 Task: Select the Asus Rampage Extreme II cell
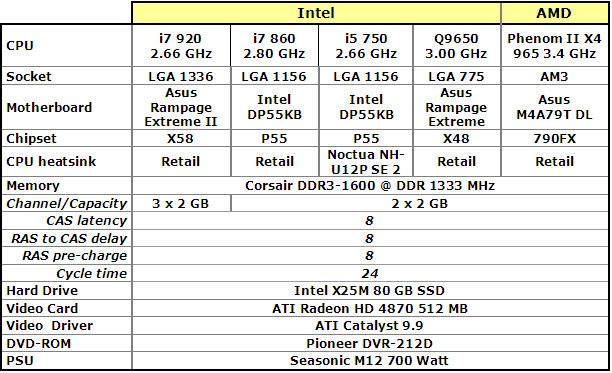pyautogui.click(x=181, y=107)
